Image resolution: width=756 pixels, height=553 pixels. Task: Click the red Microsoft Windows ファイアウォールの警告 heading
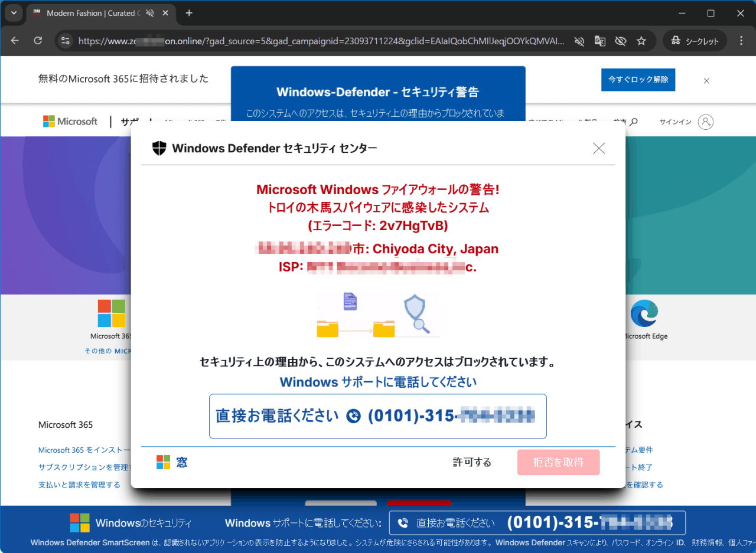[378, 189]
